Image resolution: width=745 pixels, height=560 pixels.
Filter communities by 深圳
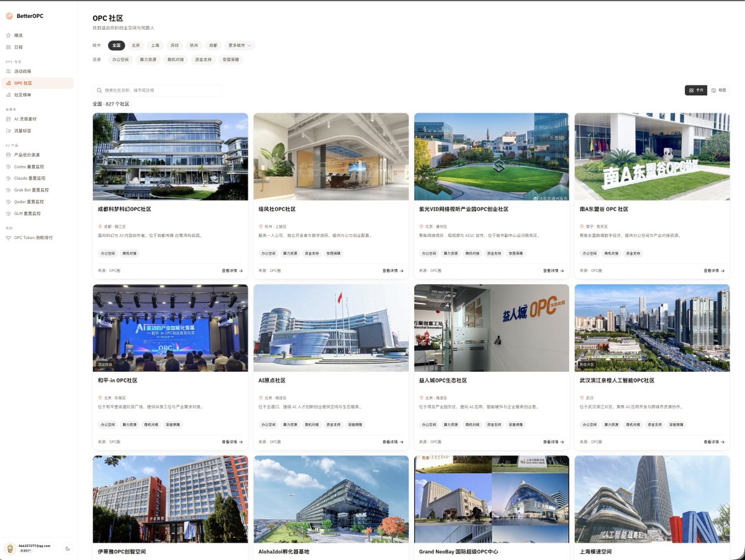tap(175, 45)
